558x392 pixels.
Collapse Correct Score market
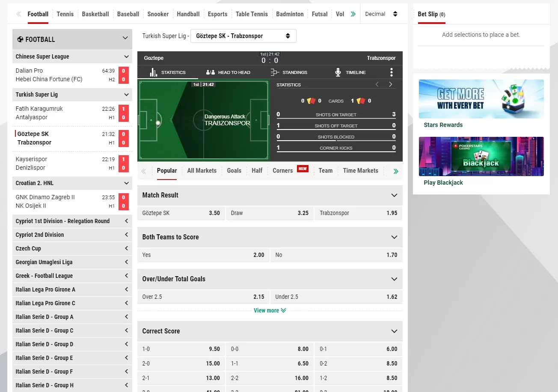pyautogui.click(x=394, y=331)
